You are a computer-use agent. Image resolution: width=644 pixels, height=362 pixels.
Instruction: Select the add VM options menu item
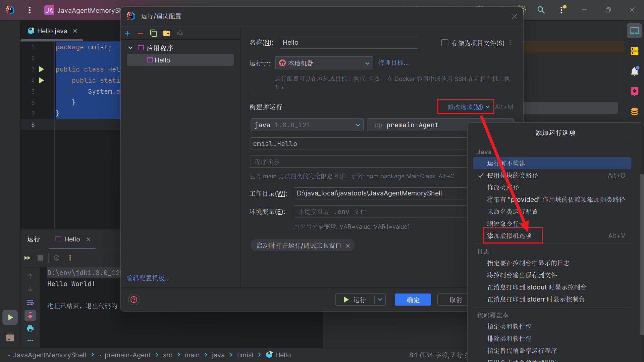pyautogui.click(x=552, y=236)
